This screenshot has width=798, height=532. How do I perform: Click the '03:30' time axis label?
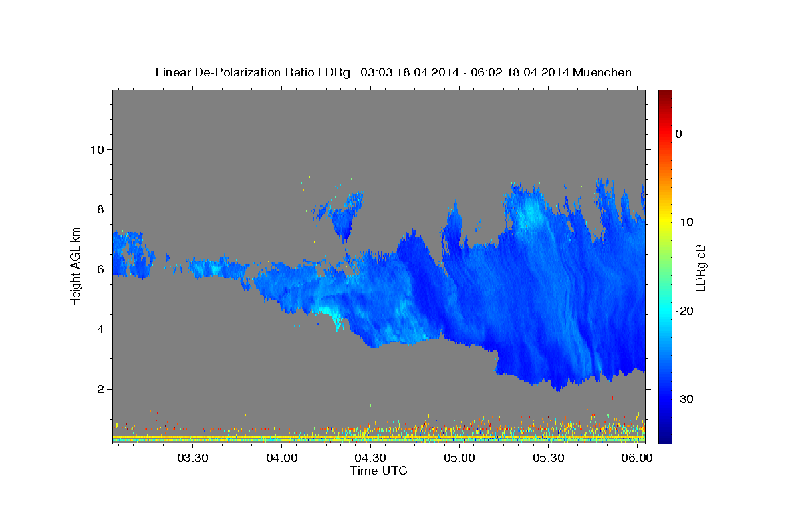pos(193,458)
